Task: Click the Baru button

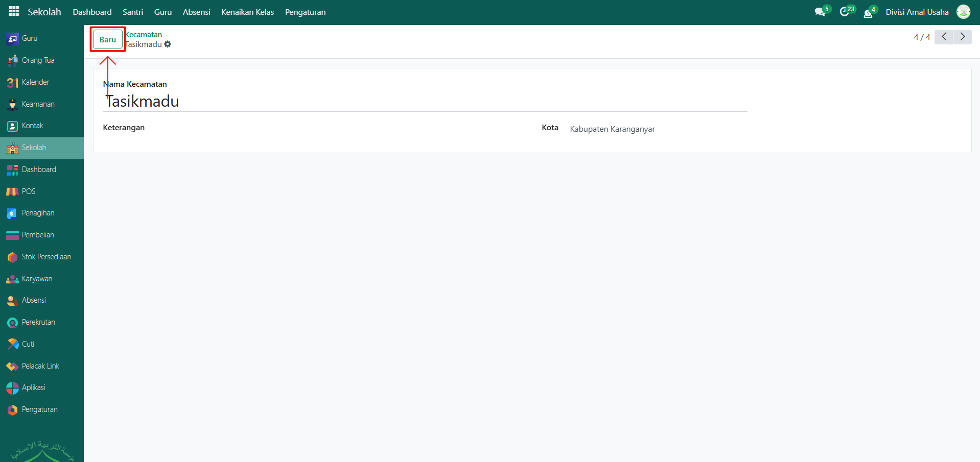Action: pyautogui.click(x=108, y=39)
